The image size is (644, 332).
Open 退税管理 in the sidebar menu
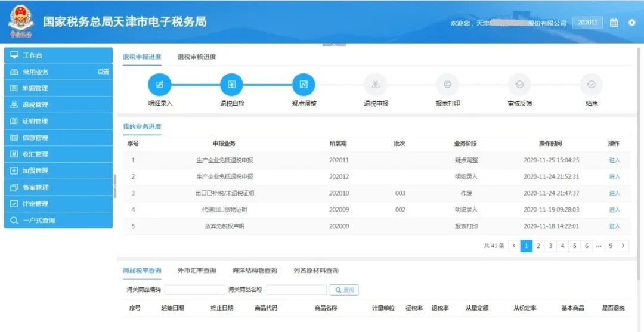point(58,105)
